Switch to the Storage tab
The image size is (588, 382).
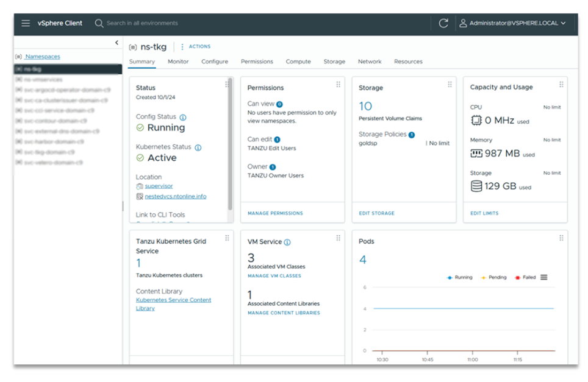[334, 62]
